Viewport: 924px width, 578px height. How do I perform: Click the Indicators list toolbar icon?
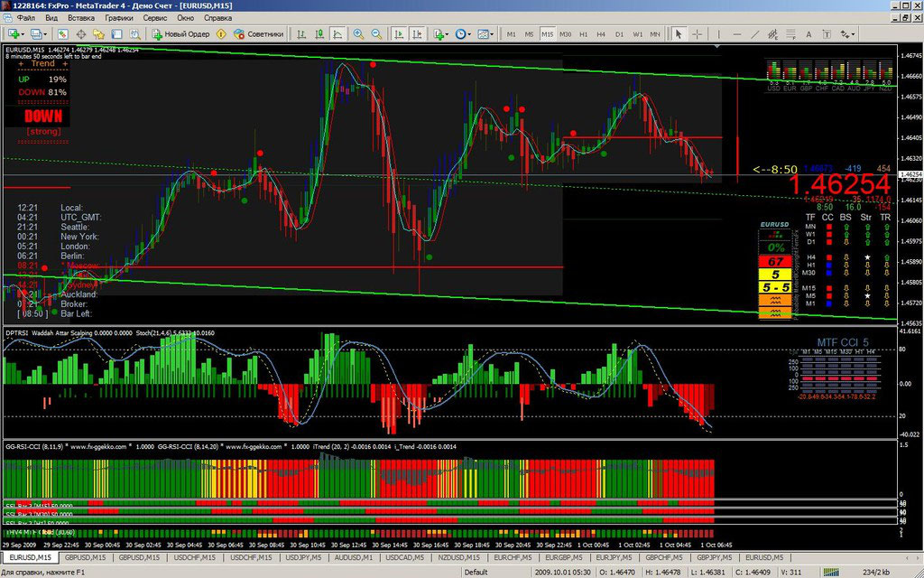tap(439, 34)
